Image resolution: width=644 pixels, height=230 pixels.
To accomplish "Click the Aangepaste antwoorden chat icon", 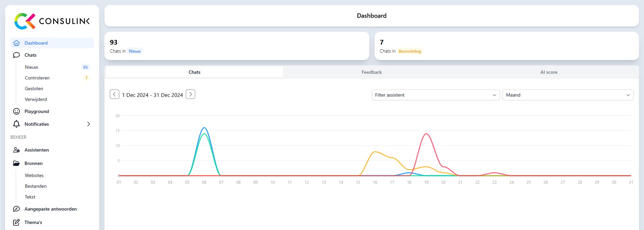I will coord(16,209).
